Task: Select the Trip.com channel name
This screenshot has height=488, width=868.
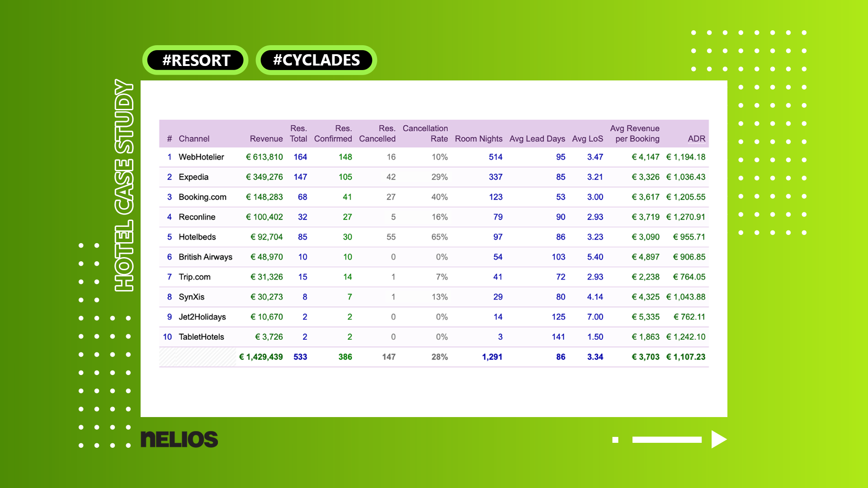Action: [x=194, y=277]
